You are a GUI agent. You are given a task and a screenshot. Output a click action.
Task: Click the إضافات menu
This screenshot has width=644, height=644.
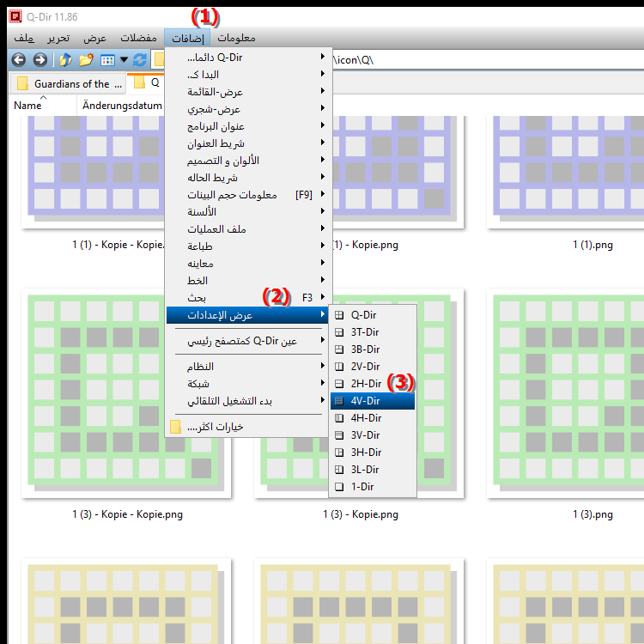pyautogui.click(x=187, y=38)
